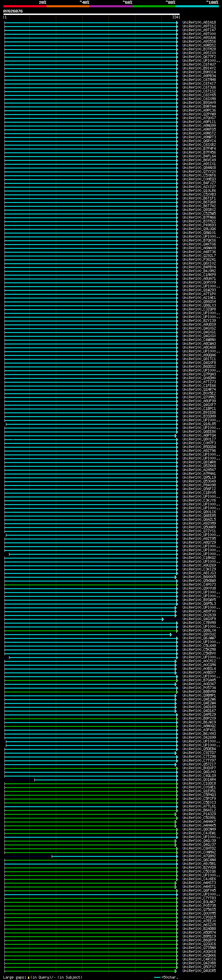Click label UniRef100_A4HST3
The image size is (222, 980).
click(199, 883)
